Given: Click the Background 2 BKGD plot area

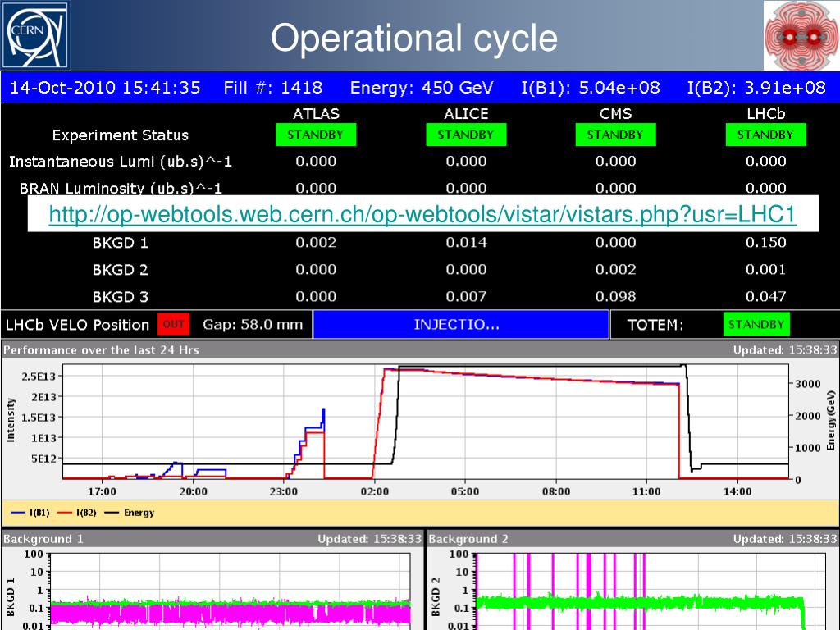Looking at the screenshot, I should click(651, 591).
